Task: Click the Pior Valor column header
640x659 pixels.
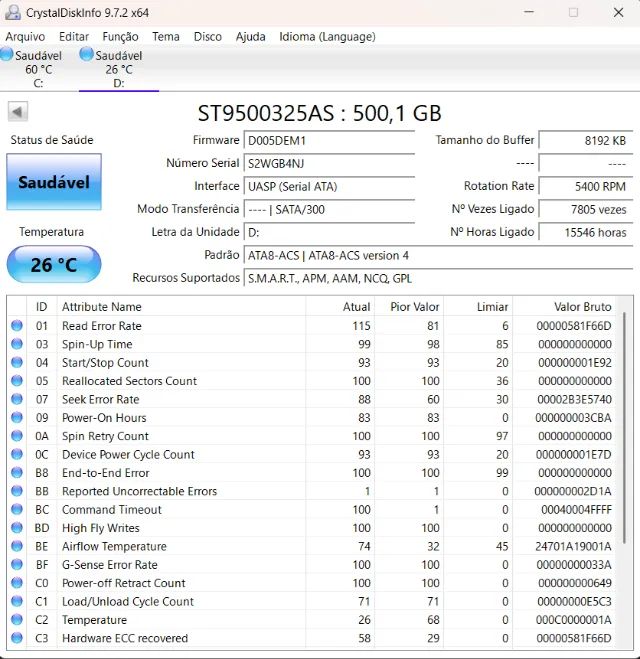Action: point(409,307)
